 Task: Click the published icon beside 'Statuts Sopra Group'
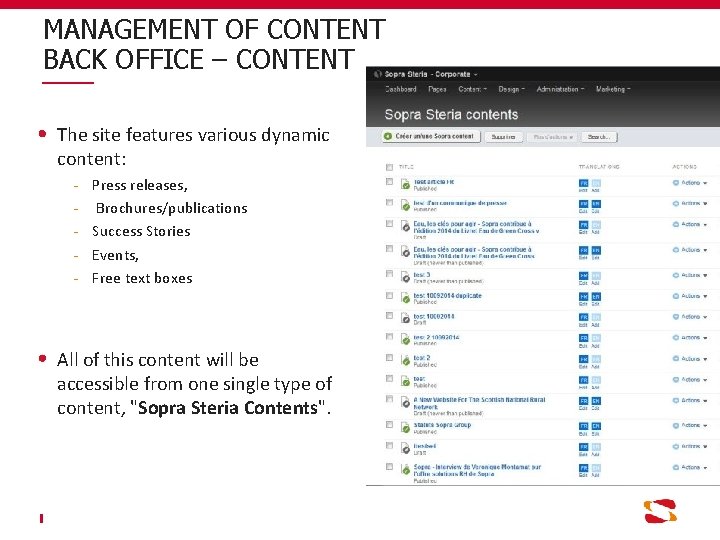tap(405, 428)
